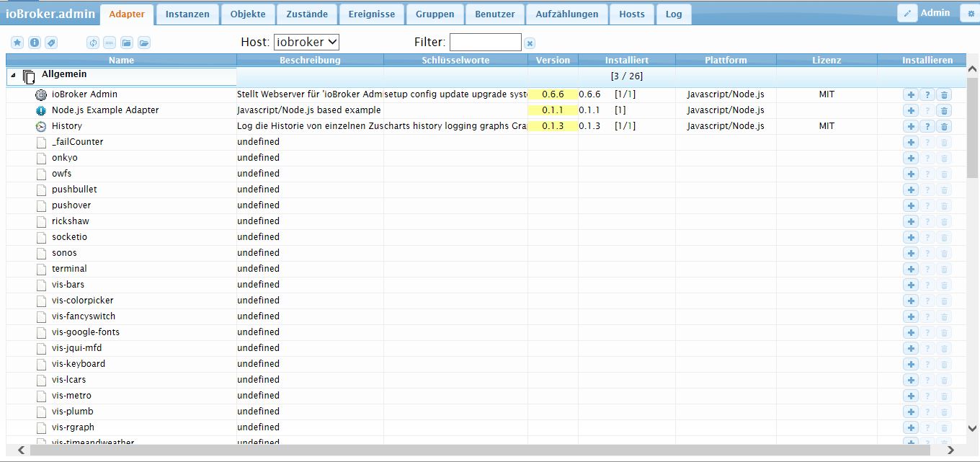Viewport: 980px width, 462px height.
Task: Delete the Node.js Example Adapter
Action: point(945,110)
